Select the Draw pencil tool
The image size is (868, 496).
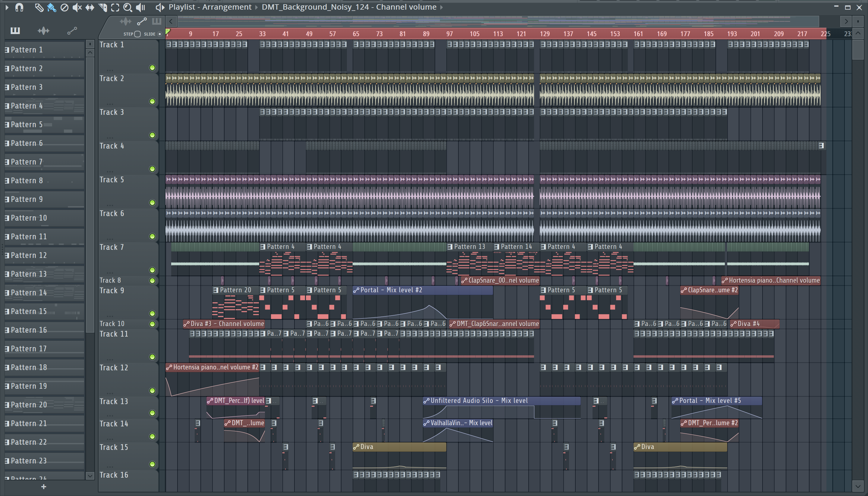point(39,8)
